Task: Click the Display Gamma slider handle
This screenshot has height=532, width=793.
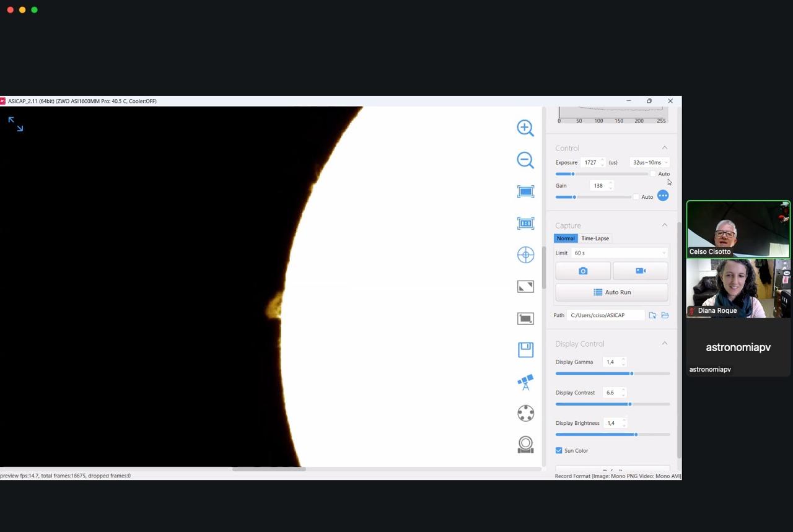Action: (631, 373)
